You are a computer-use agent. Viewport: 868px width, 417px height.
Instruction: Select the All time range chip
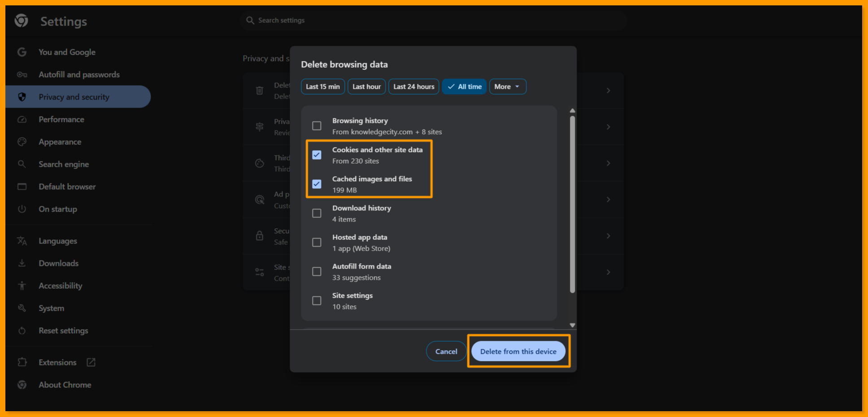(464, 87)
